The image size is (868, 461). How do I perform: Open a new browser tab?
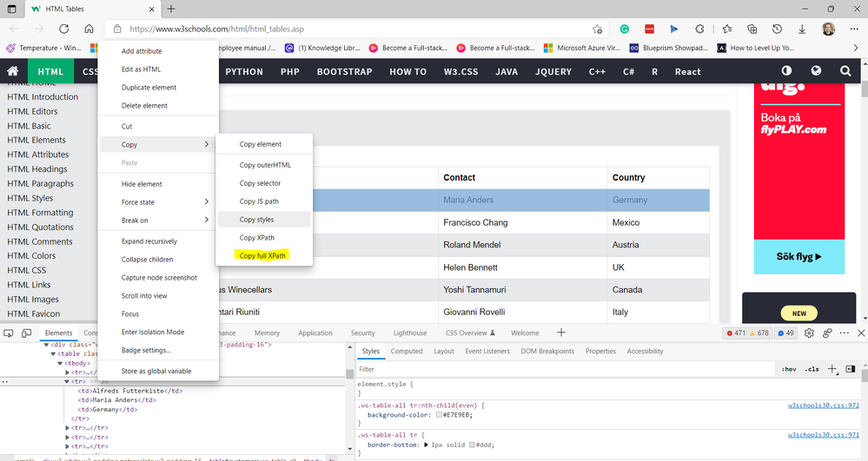171,9
